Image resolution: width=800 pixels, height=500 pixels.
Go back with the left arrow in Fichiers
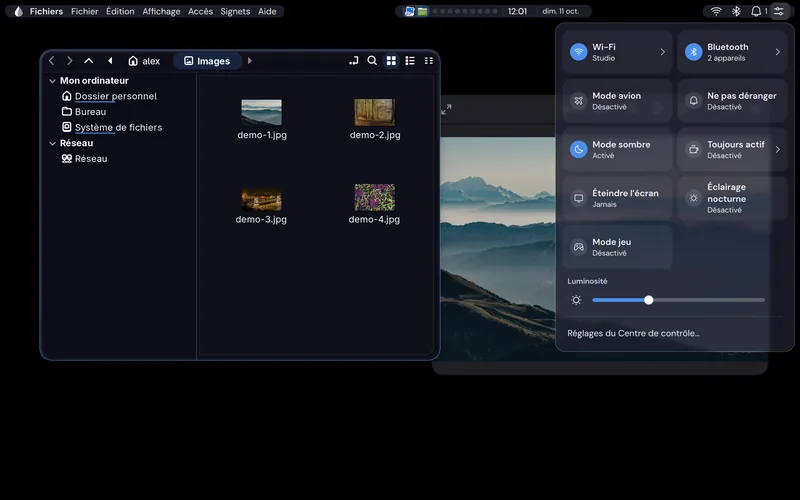(x=52, y=61)
